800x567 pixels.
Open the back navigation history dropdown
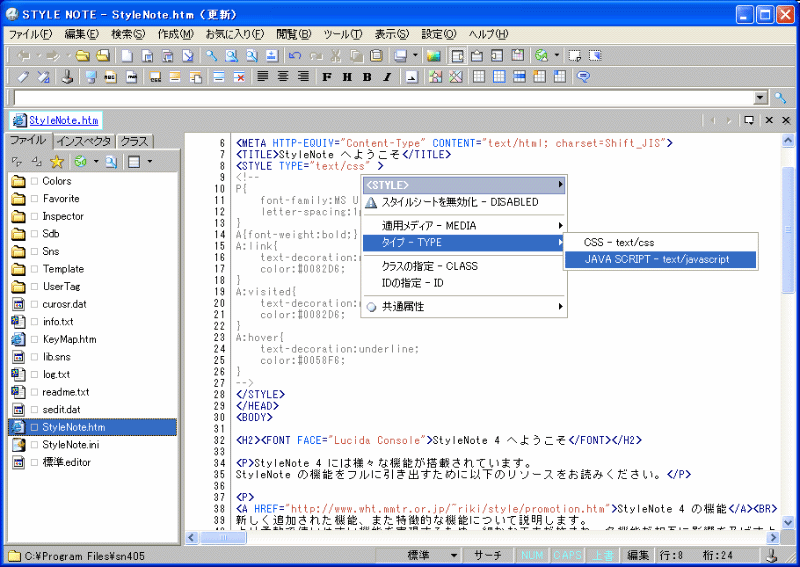[x=38, y=56]
